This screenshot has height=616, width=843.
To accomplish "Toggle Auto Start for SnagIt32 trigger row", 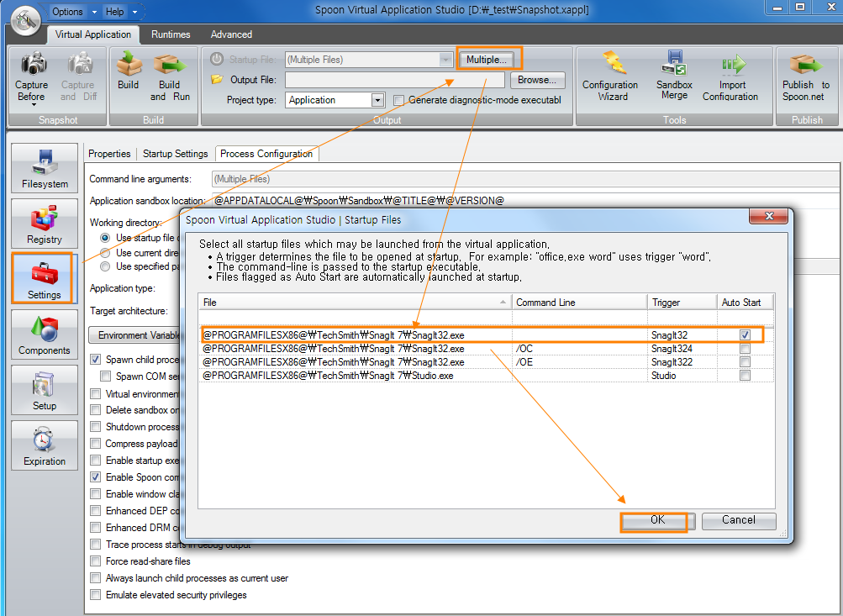I will click(745, 334).
